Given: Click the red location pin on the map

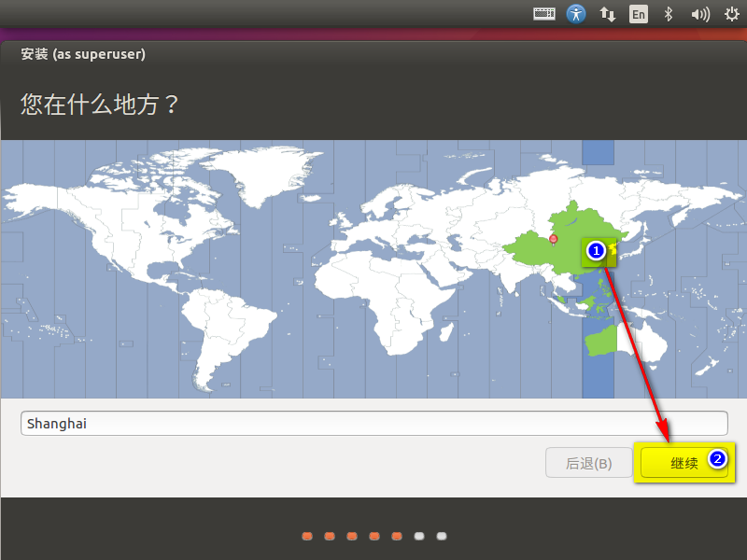Looking at the screenshot, I should pyautogui.click(x=552, y=238).
